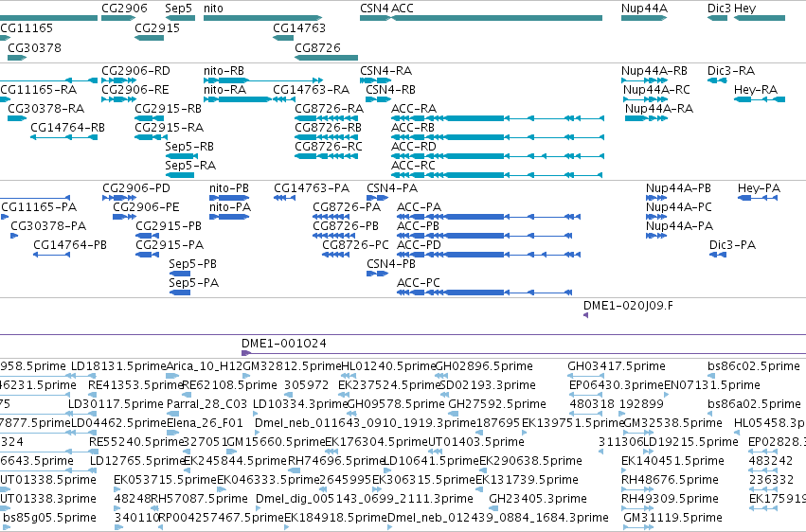
Task: Select EST RH48676.5prime label
Action: coord(670,480)
